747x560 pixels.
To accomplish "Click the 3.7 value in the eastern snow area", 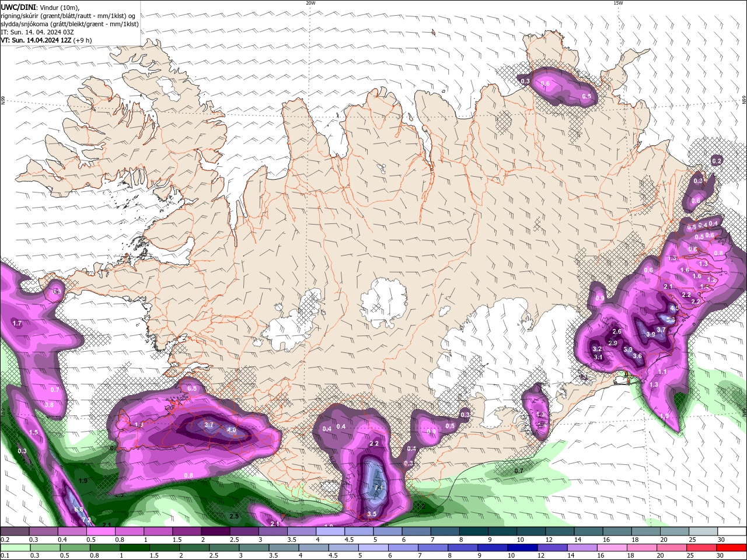I will click(661, 330).
